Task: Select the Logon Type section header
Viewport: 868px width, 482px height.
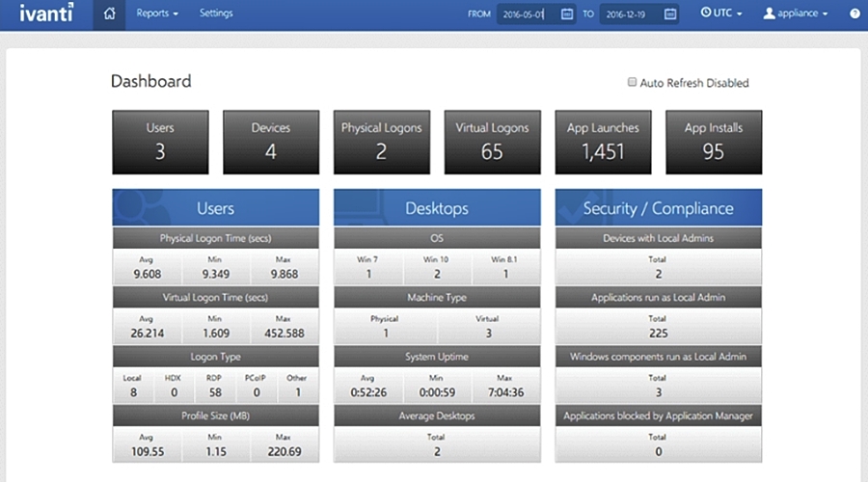Action: (216, 357)
